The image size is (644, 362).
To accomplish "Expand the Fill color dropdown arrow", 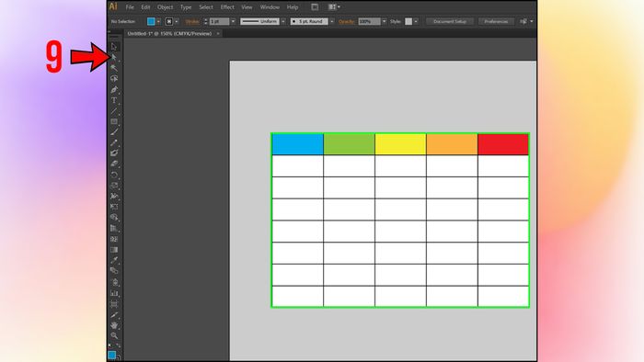I will pos(158,21).
